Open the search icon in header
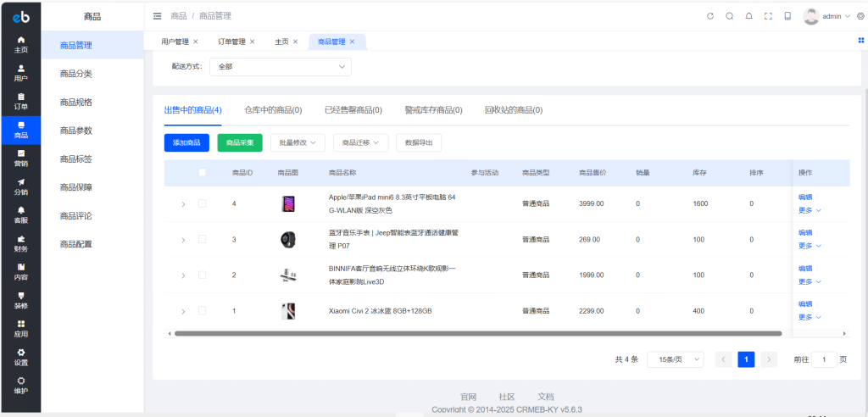The height and width of the screenshot is (417, 868). [729, 16]
